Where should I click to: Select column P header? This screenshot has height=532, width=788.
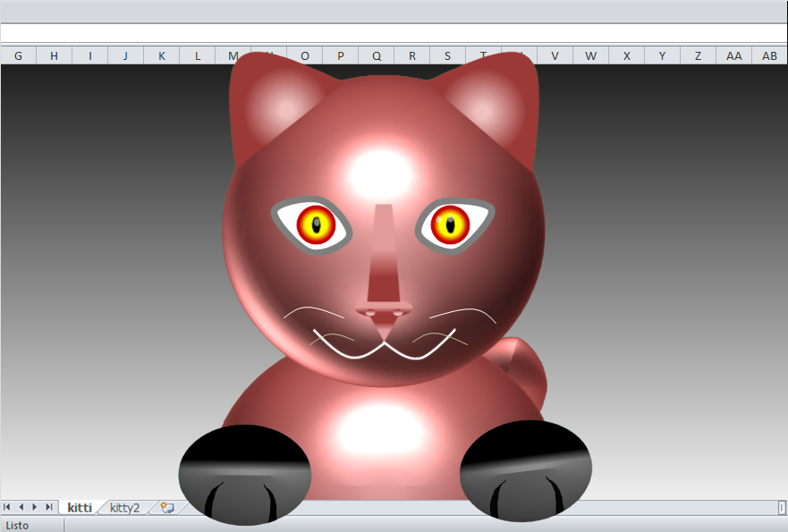click(341, 55)
